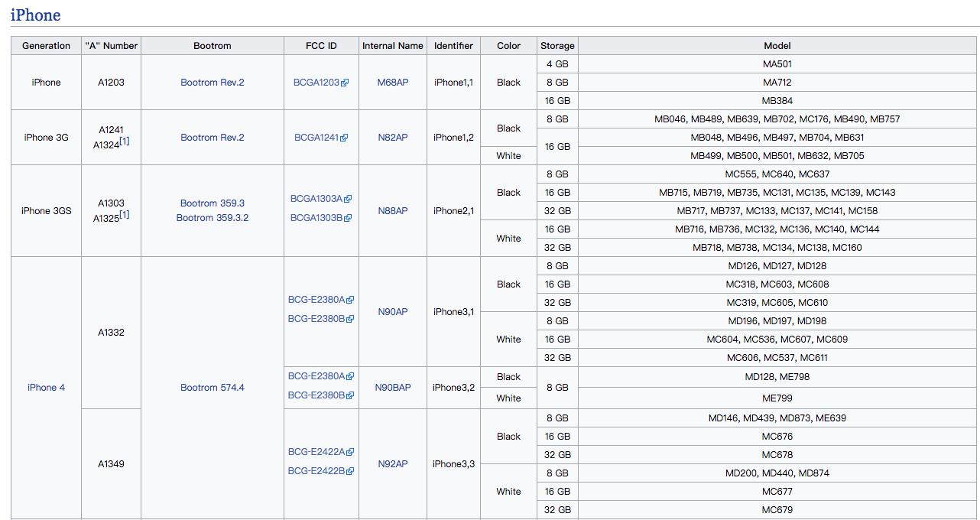
Task: Open the N92AP internal name link
Action: pyautogui.click(x=392, y=464)
